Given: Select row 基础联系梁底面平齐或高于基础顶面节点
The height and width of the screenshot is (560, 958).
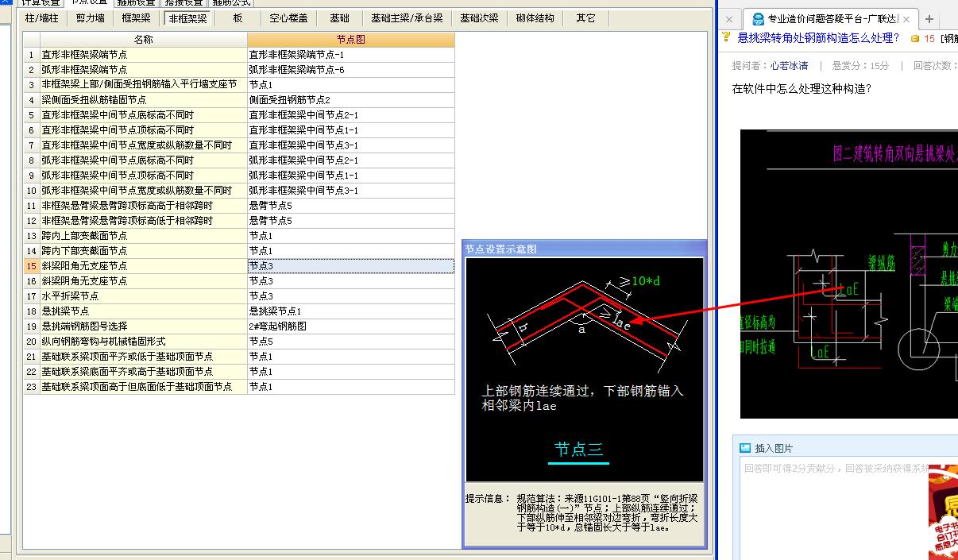Looking at the screenshot, I should coord(144,372).
